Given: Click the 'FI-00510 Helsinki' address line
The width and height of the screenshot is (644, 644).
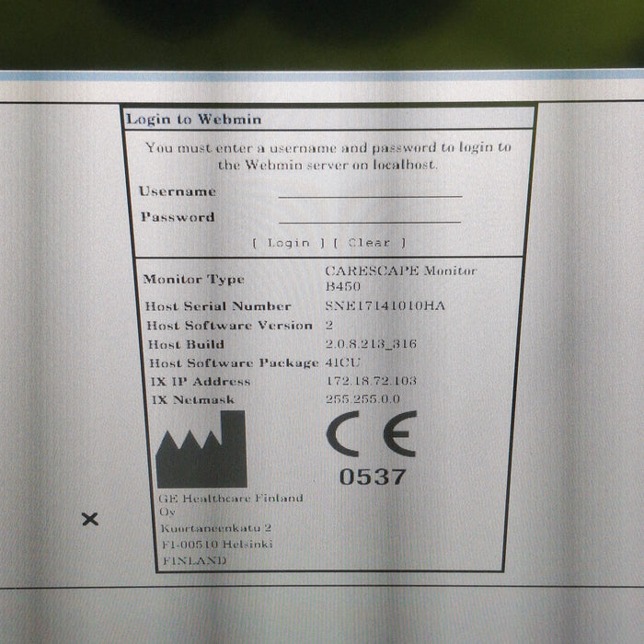Looking at the screenshot, I should 217,545.
